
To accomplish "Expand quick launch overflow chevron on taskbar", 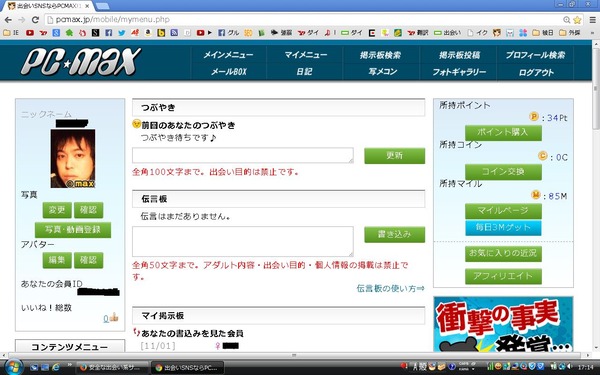I will click(70, 365).
